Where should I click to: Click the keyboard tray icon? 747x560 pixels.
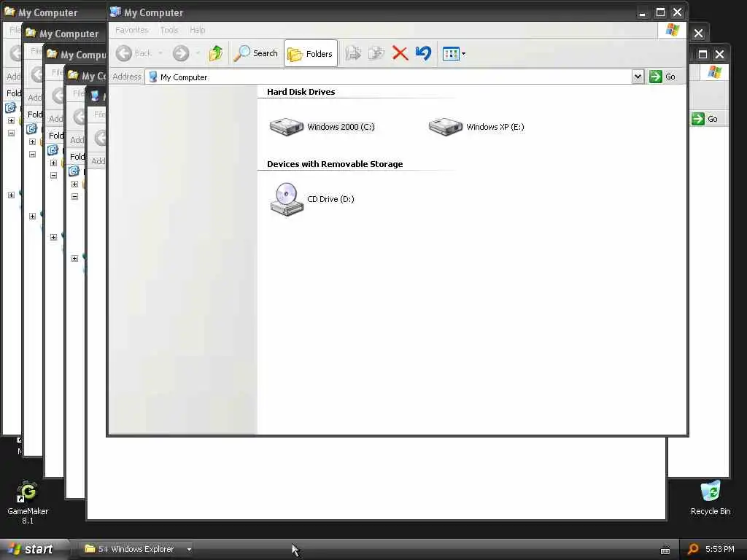tap(665, 550)
